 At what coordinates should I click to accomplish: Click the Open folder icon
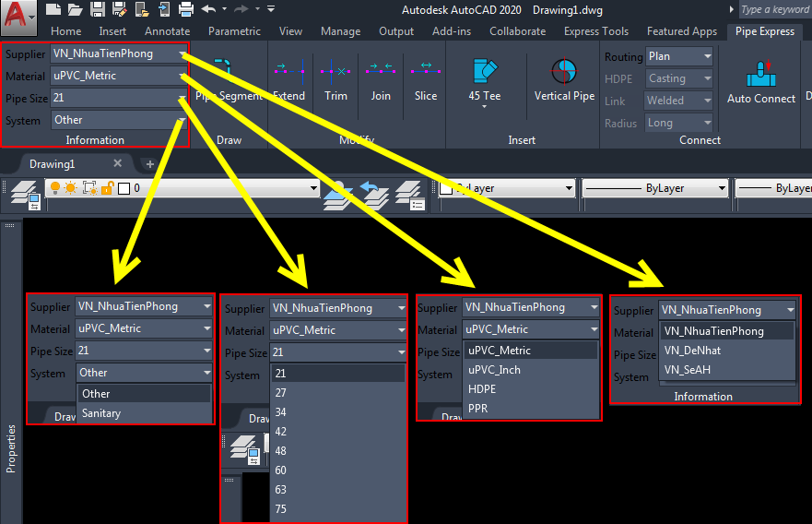coord(75,9)
